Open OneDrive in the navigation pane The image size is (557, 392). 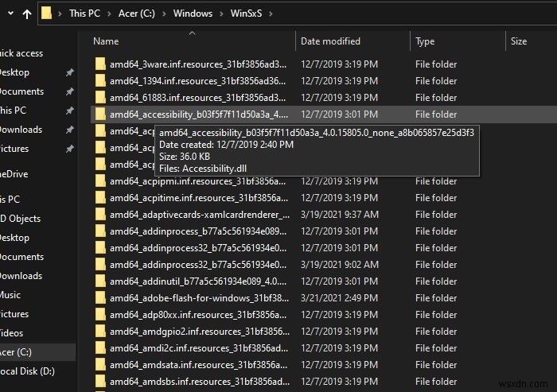(x=14, y=174)
